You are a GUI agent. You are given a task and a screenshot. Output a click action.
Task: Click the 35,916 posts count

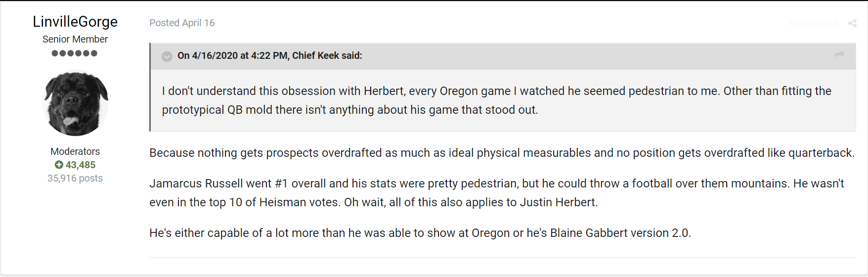pos(75,178)
